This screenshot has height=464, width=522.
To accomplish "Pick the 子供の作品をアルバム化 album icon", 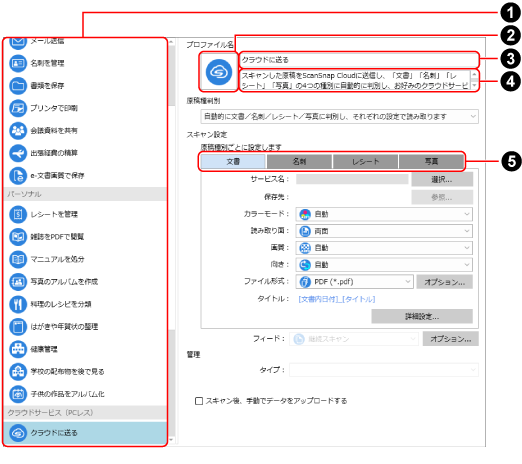I will pyautogui.click(x=18, y=394).
